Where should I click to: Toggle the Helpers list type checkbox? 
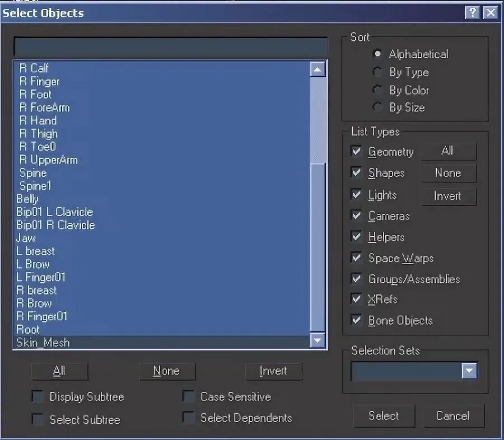(x=356, y=237)
